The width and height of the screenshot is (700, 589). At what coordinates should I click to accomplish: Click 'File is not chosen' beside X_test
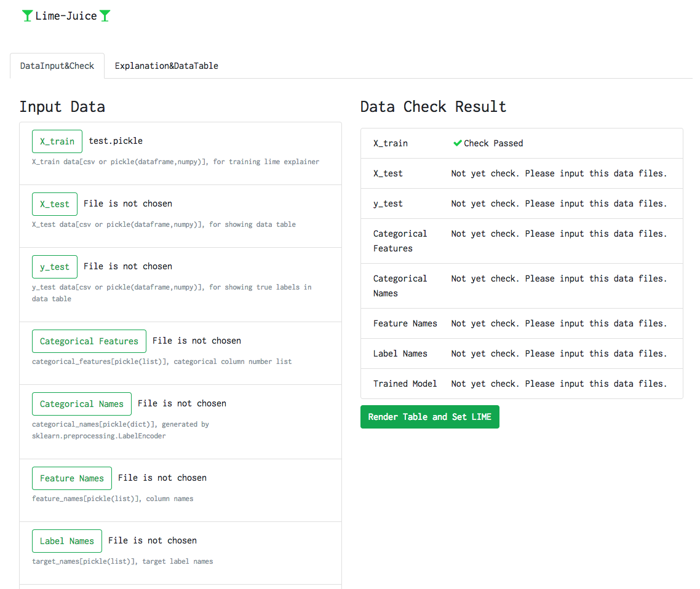[x=128, y=204]
